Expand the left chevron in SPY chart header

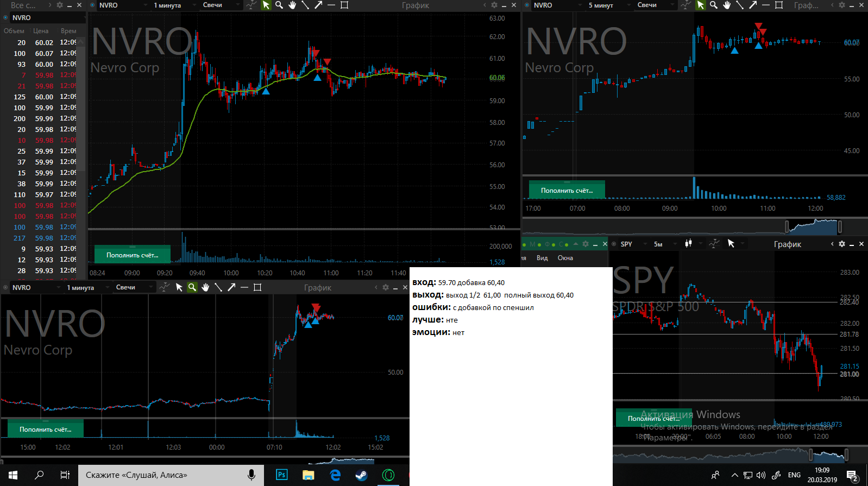pyautogui.click(x=832, y=244)
